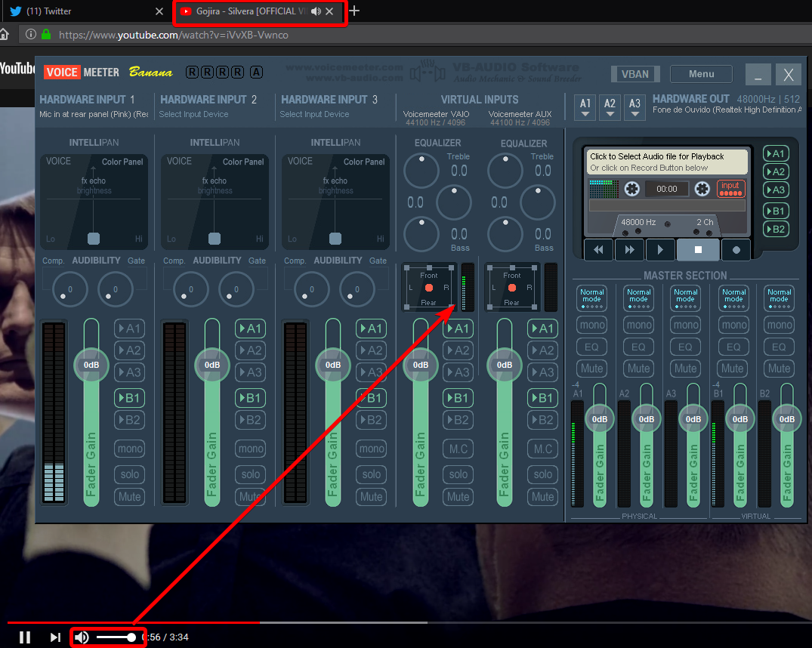
Task: Change B2 master bus Normal mode
Action: tap(779, 298)
